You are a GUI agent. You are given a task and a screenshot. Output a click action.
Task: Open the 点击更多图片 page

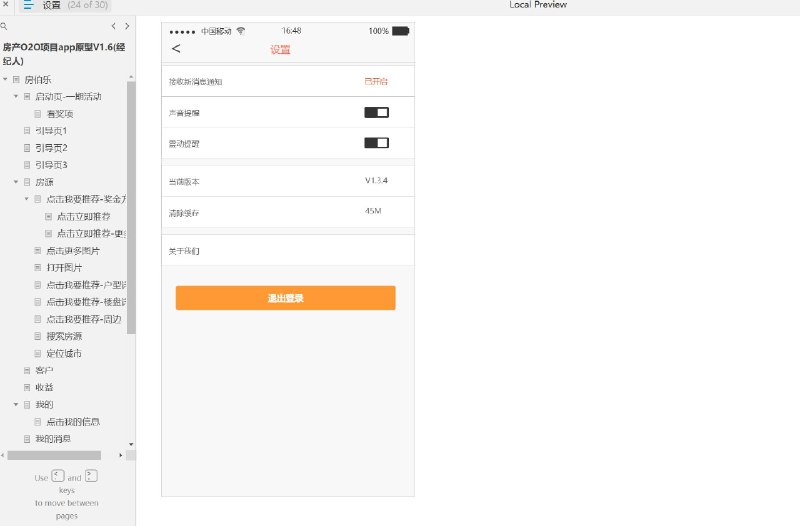pos(73,251)
